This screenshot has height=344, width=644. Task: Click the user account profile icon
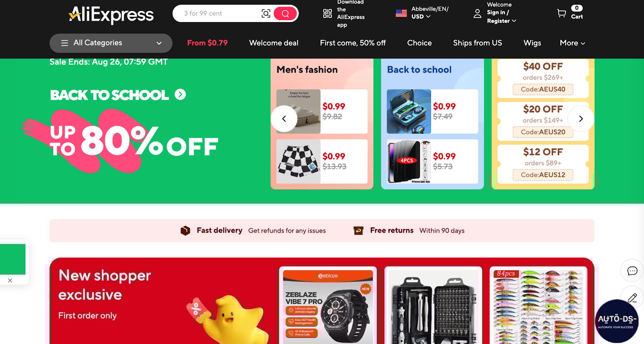[477, 14]
